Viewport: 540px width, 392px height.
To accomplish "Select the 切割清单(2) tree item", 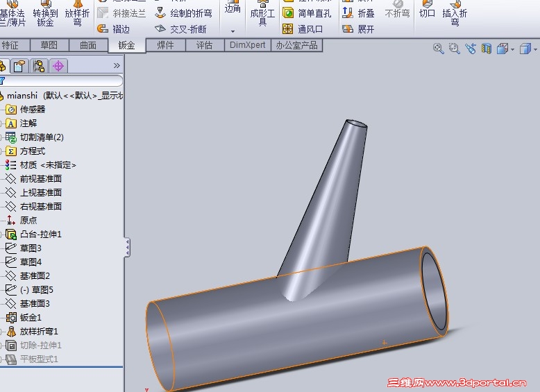I will tap(35, 137).
